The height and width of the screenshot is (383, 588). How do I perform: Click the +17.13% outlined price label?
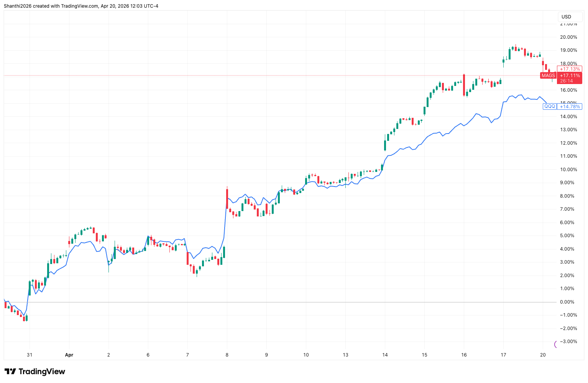pyautogui.click(x=570, y=69)
